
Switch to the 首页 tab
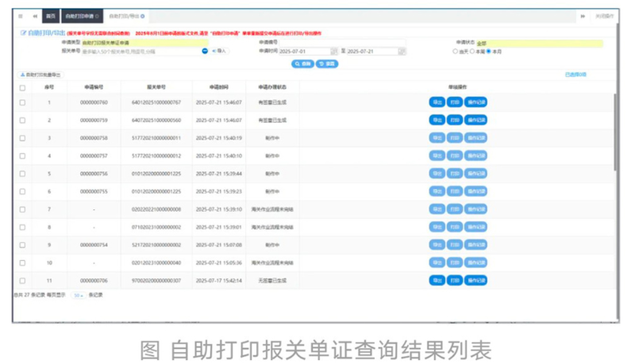pyautogui.click(x=50, y=16)
